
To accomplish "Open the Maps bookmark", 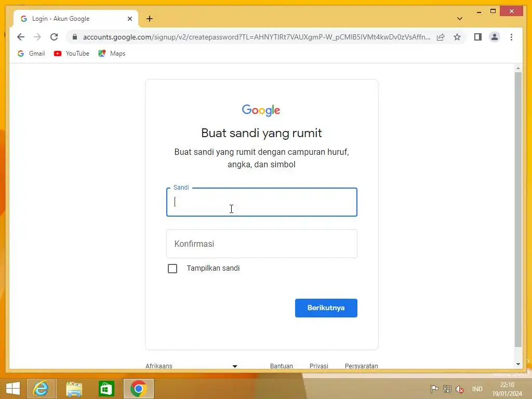I will pos(112,54).
